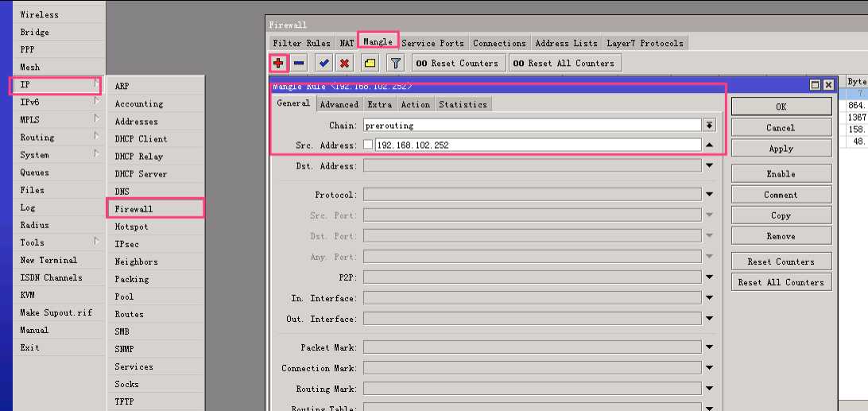The image size is (868, 411).
Task: Remove selected rule with minus icon
Action: pyautogui.click(x=299, y=63)
